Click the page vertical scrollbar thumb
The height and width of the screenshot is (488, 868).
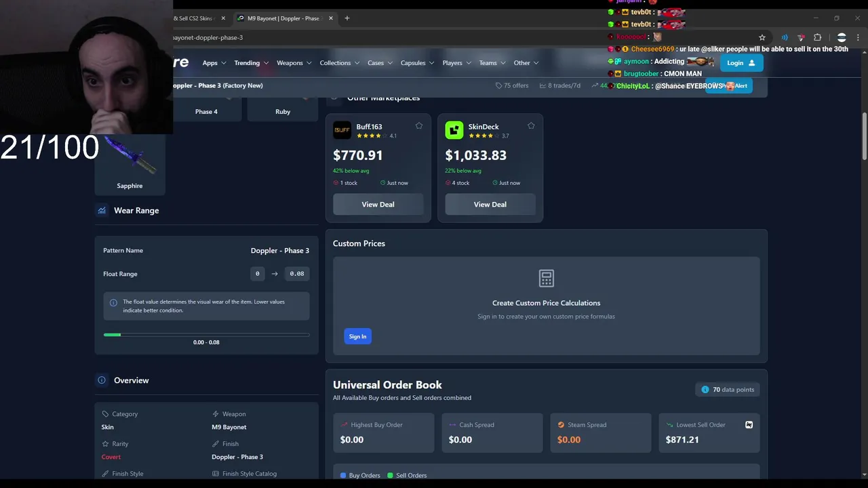pos(864,137)
